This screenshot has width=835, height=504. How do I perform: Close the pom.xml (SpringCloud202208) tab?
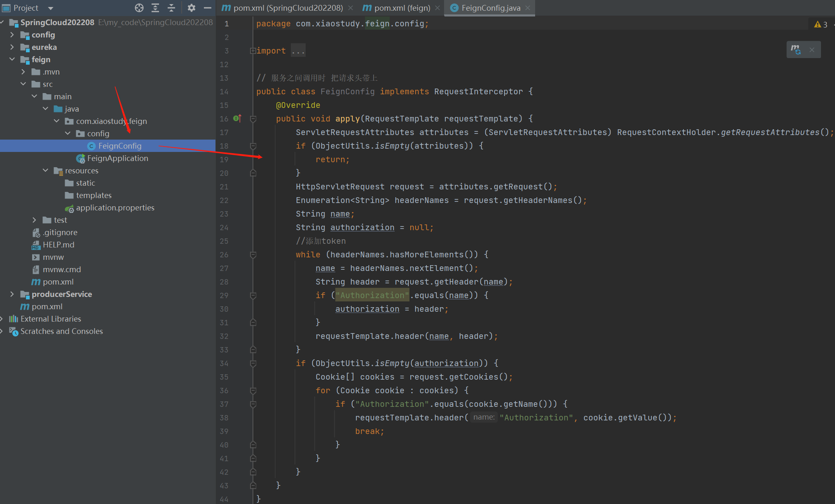pyautogui.click(x=351, y=8)
